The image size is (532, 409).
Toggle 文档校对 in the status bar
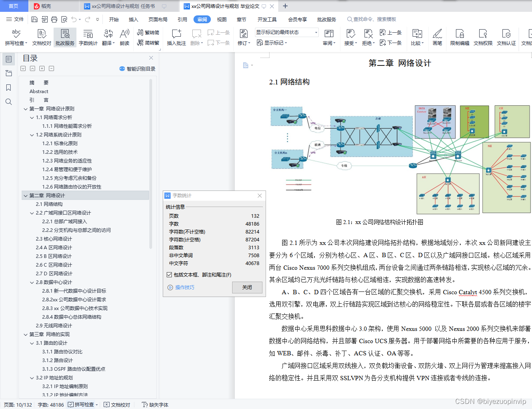pos(117,405)
